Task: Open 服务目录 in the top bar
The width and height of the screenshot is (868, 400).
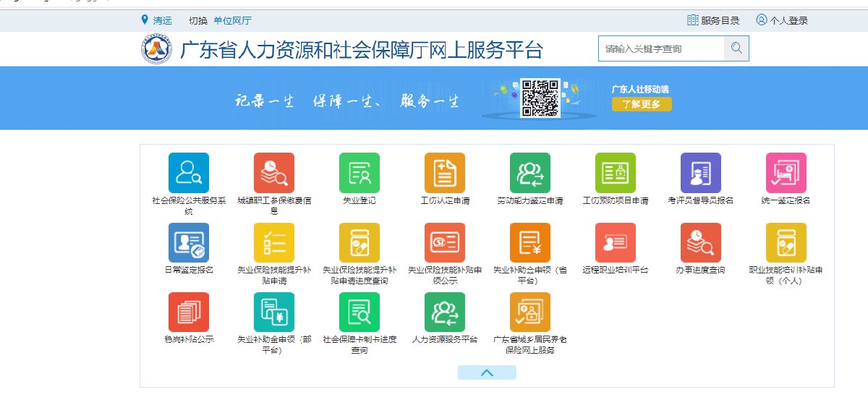Action: coord(713,21)
